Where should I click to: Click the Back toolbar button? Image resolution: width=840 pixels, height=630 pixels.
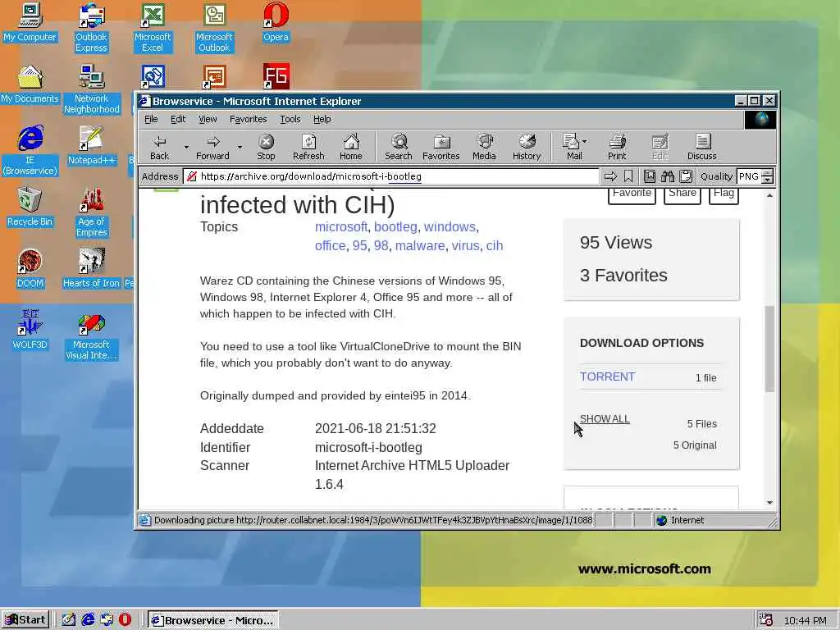(x=159, y=148)
